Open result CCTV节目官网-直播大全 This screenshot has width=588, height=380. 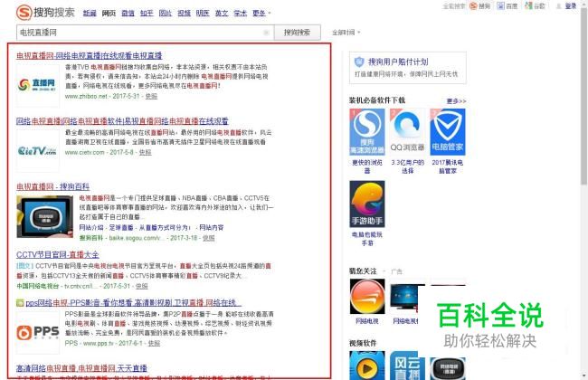pos(57,255)
